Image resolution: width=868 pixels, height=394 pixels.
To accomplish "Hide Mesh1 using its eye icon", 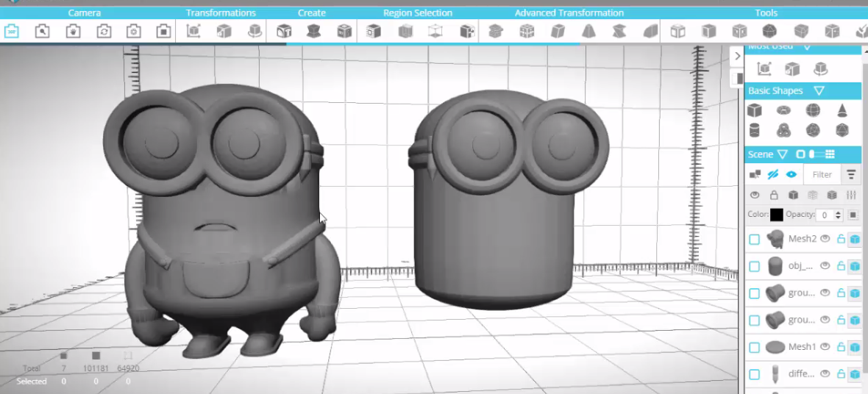I will [x=825, y=347].
